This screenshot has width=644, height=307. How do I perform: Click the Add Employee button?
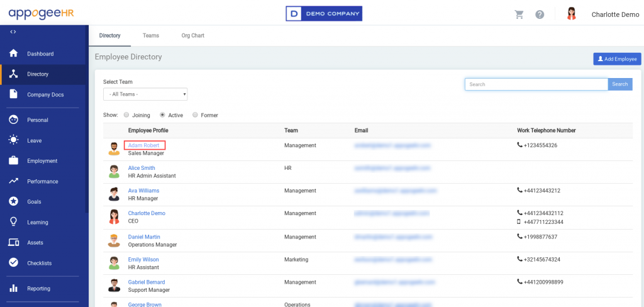pos(617,59)
